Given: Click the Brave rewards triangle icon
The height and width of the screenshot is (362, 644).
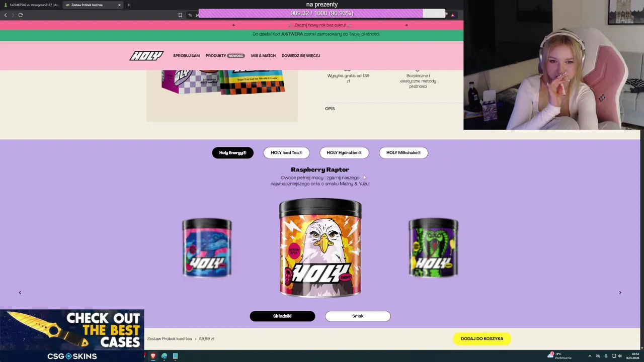Looking at the screenshot, I should click(x=452, y=15).
